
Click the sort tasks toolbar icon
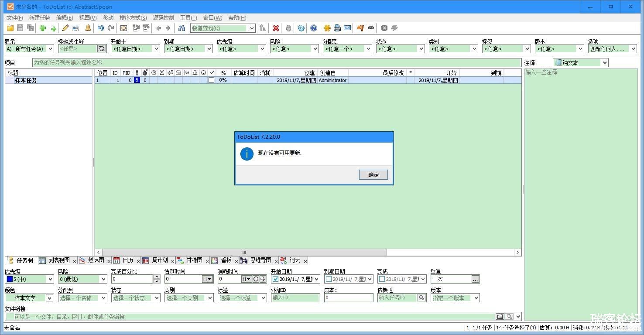pos(263,28)
